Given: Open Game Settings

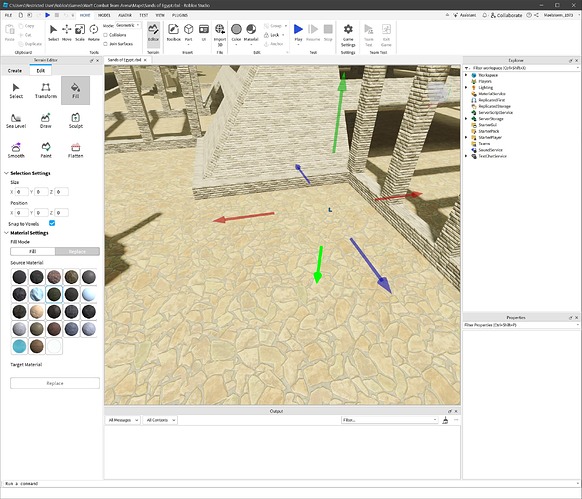Looking at the screenshot, I should coord(348,35).
